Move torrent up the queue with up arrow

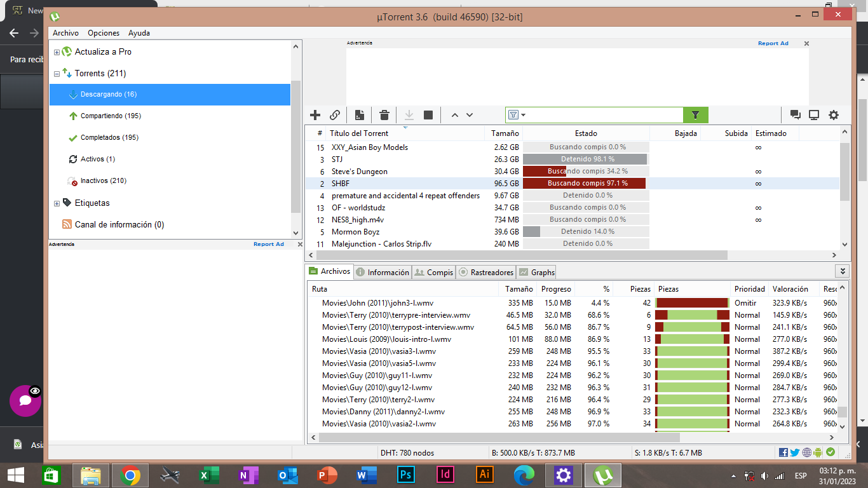(454, 115)
